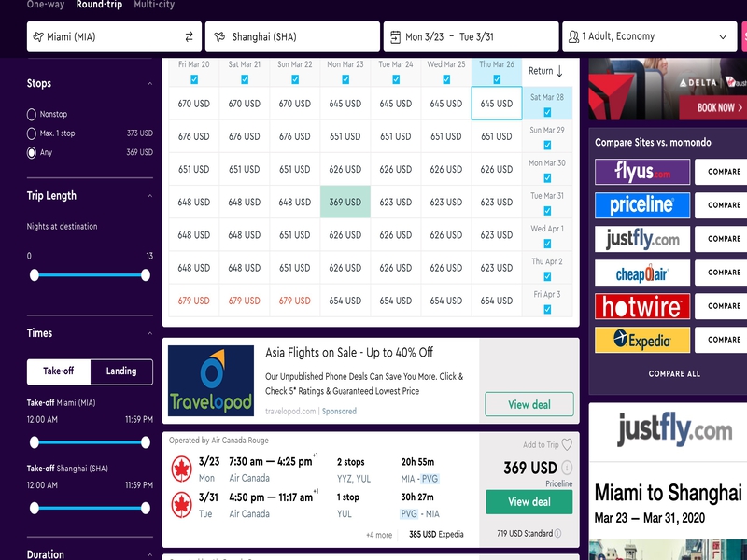Viewport: 747px width, 560px height.
Task: Click the Take-off Miami latest time slider handle
Action: [146, 442]
